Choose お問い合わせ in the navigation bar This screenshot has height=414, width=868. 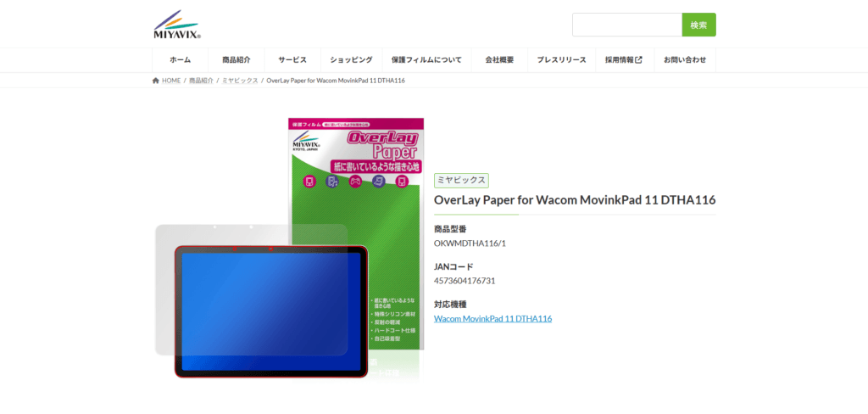[x=684, y=60]
